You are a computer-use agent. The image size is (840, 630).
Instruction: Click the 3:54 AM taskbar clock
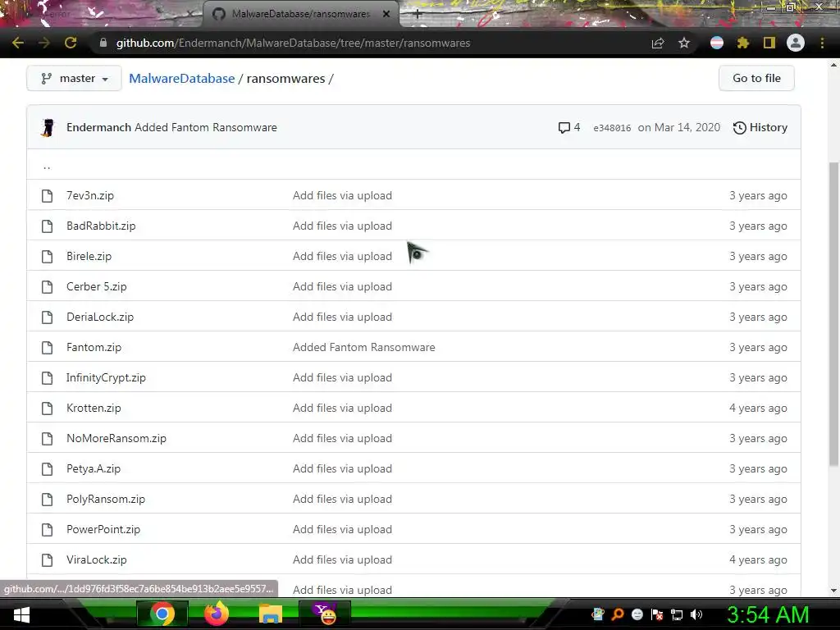[x=768, y=614]
